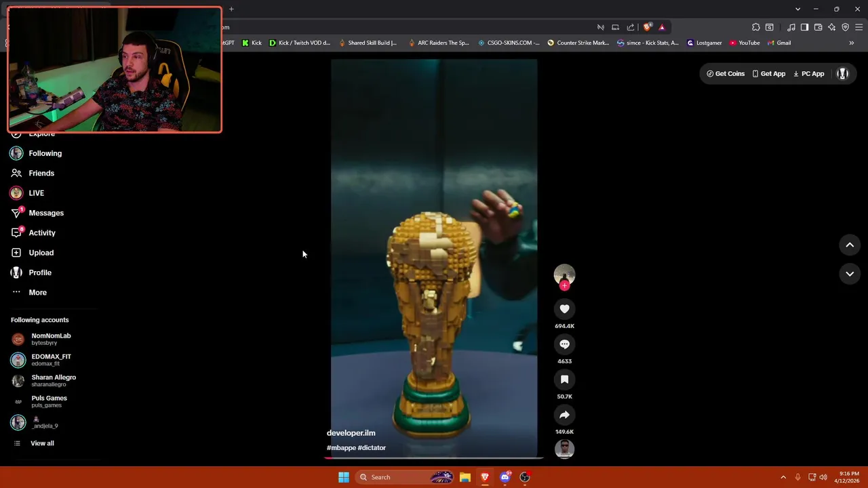This screenshot has height=488, width=868.
Task: Save video using the bookmark icon
Action: 564,380
